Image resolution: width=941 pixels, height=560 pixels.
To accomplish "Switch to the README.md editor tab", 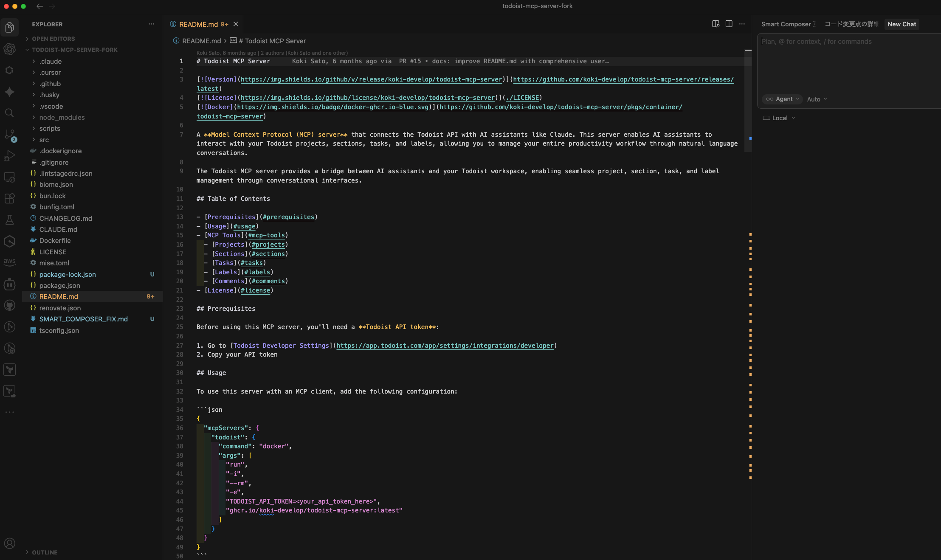I will [x=200, y=24].
